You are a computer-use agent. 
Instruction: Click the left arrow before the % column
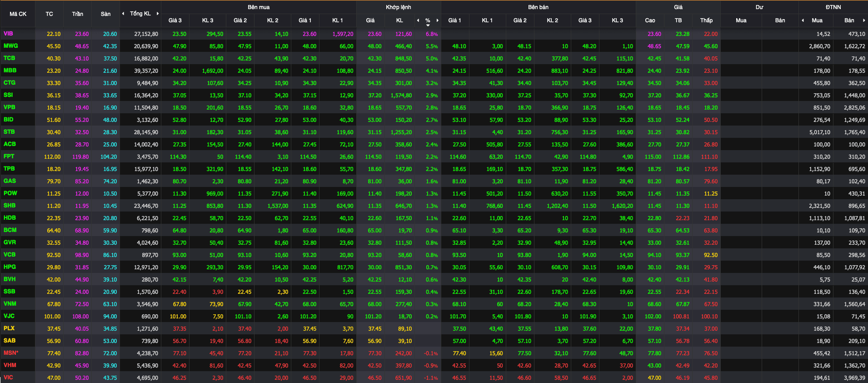[418, 20]
